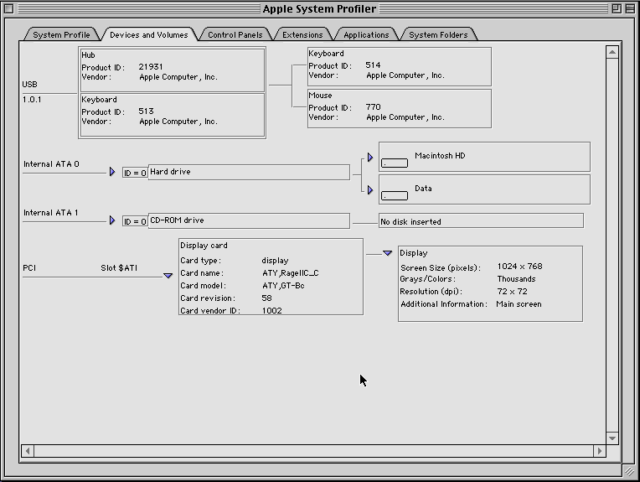Expand the Macintosh HD volume details
The image size is (640, 482).
[x=370, y=157]
